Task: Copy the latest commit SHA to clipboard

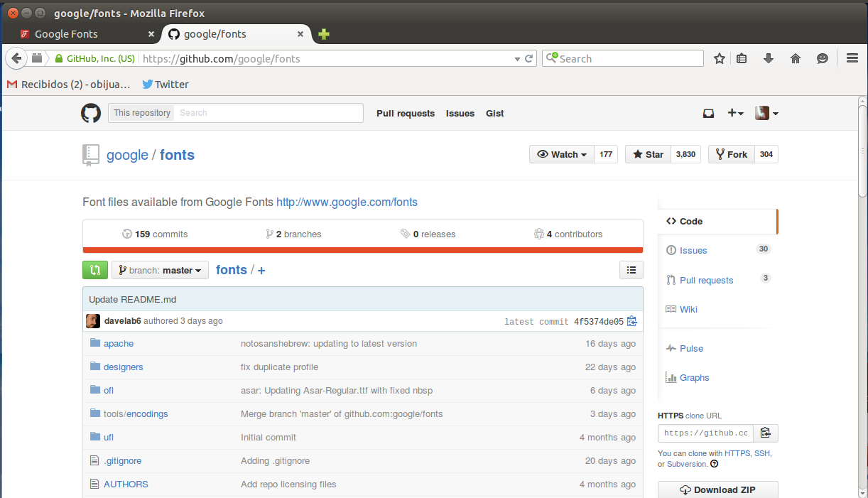Action: coord(632,322)
